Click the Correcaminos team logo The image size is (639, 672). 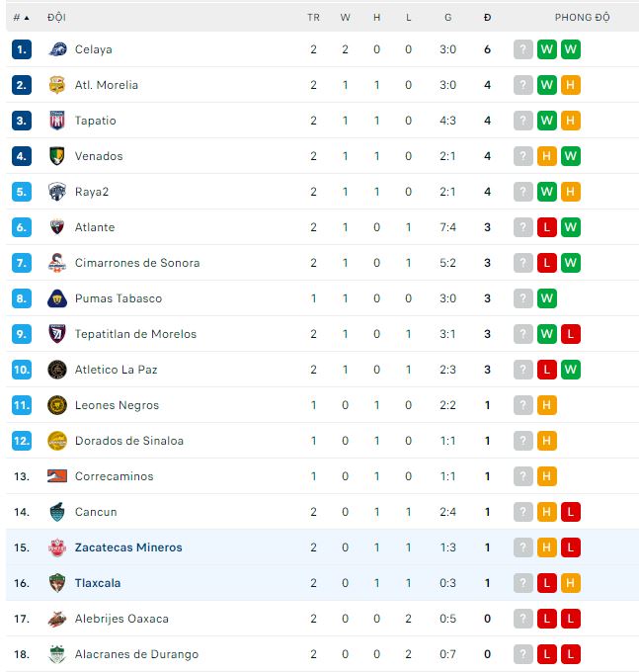click(57, 476)
